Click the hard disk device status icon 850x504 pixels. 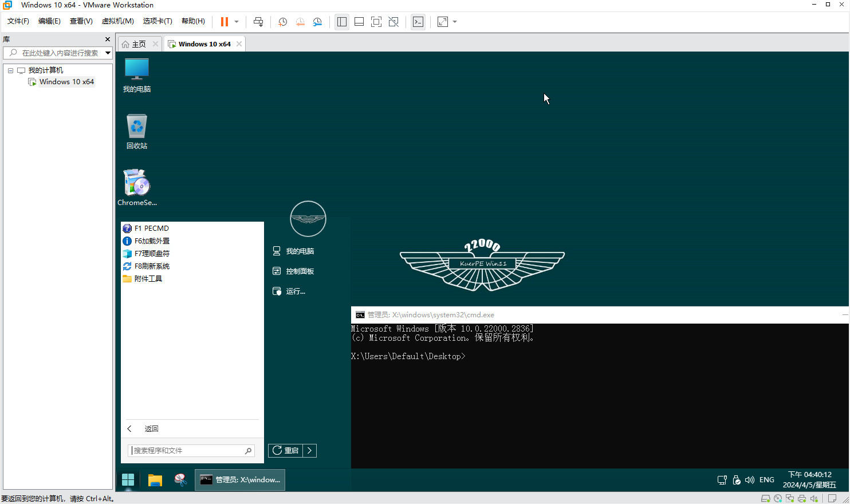[766, 498]
